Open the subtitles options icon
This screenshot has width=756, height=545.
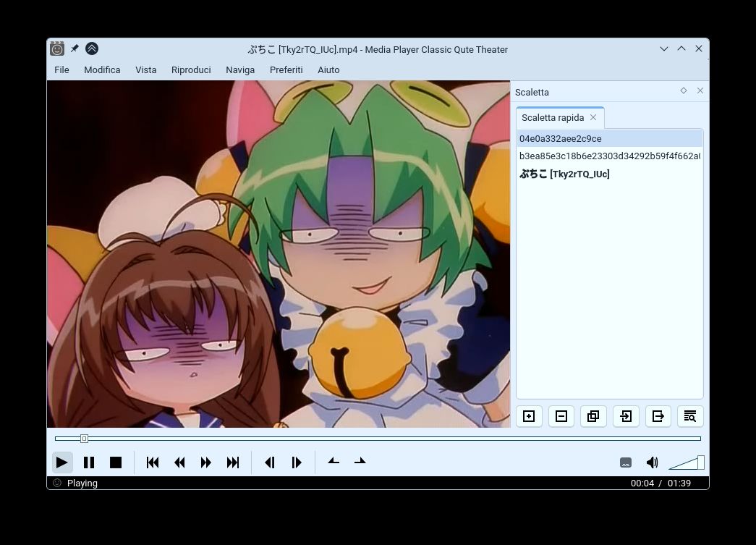625,462
